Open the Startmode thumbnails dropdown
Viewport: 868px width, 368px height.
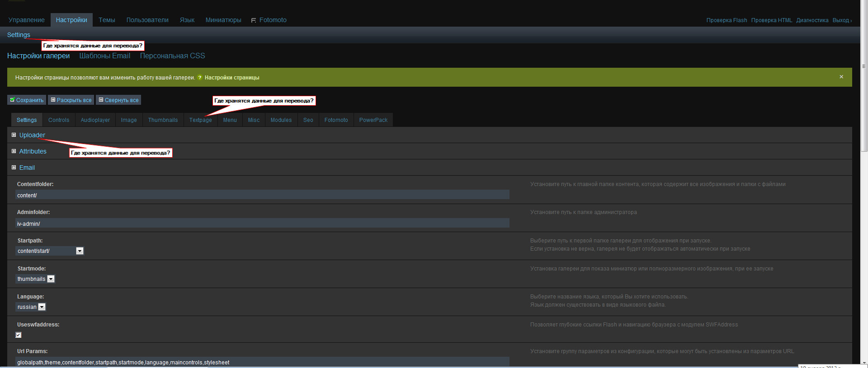(35, 279)
